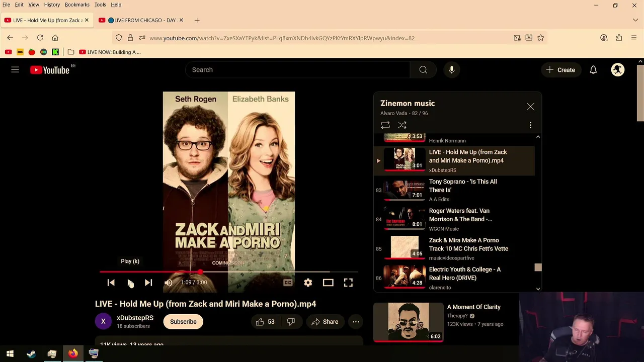This screenshot has width=644, height=362.
Task: Play the video
Action: (x=130, y=283)
